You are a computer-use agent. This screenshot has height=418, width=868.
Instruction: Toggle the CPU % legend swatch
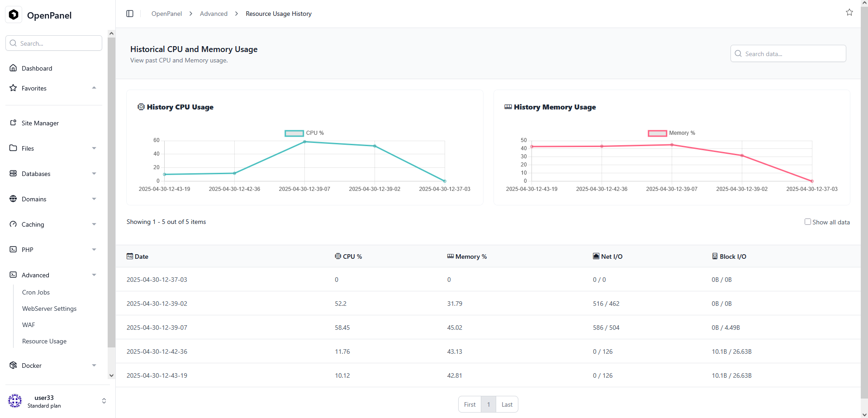click(x=294, y=133)
